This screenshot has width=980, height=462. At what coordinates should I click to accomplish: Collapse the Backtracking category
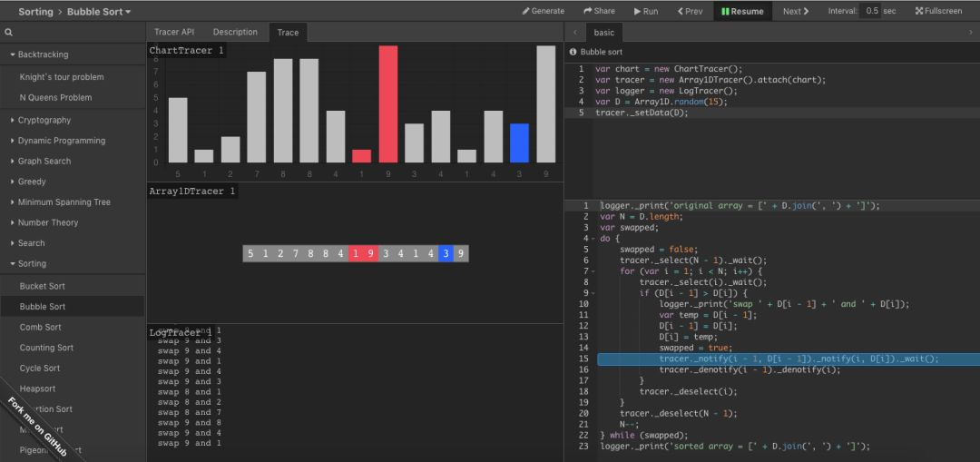pyautogui.click(x=43, y=54)
